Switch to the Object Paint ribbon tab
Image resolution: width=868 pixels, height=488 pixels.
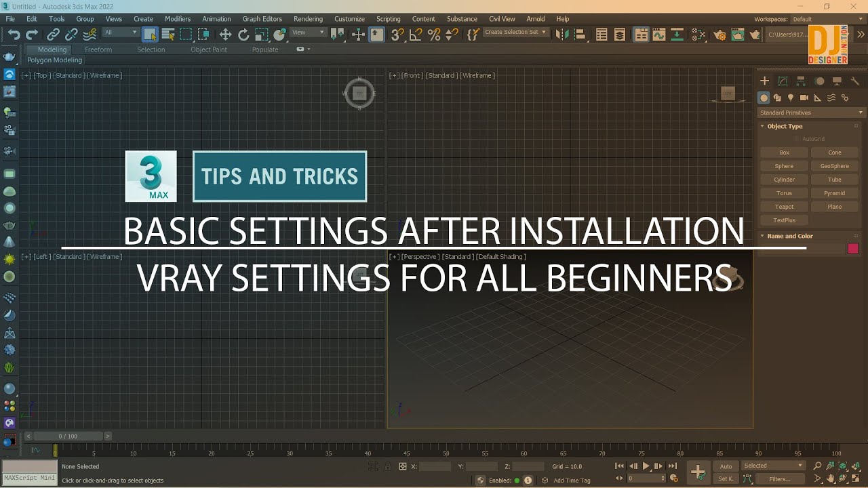pos(209,49)
